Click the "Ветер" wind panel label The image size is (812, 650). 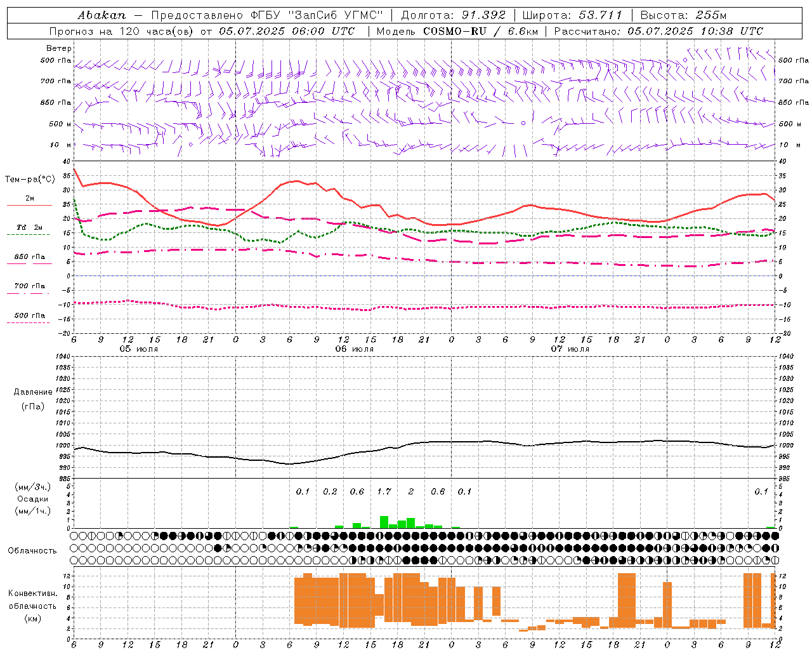pos(59,48)
